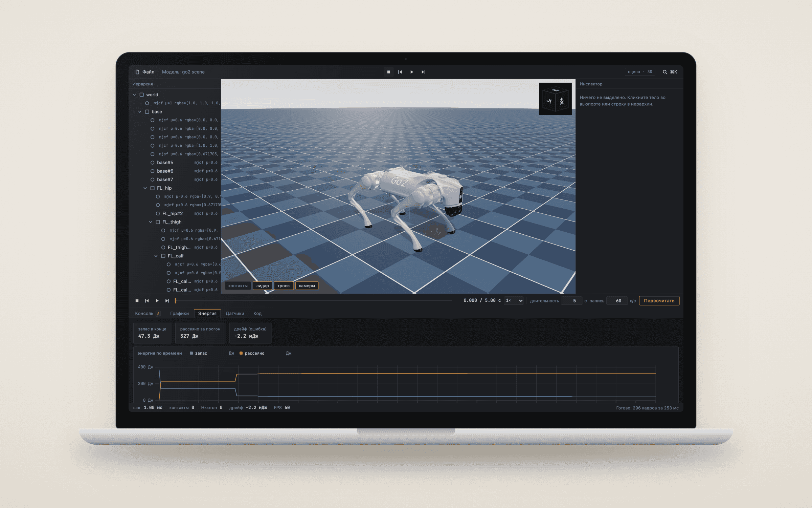Switch to the Консоль tab

(148, 314)
